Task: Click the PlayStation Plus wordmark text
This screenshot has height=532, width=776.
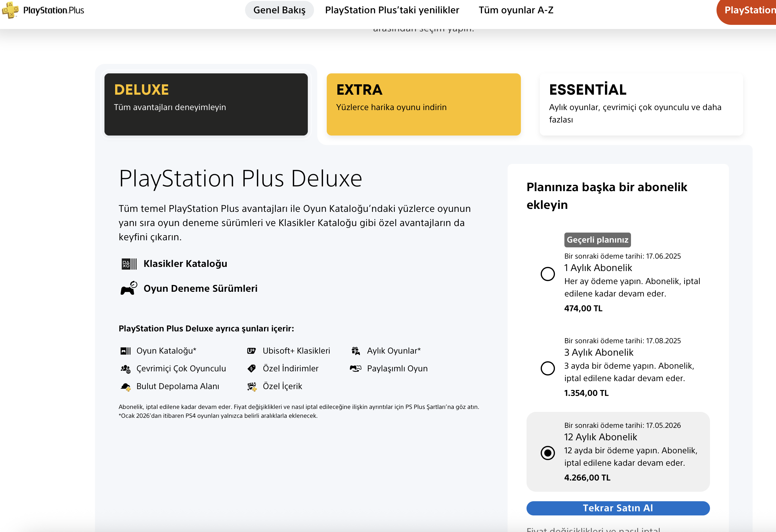Action: coord(54,10)
